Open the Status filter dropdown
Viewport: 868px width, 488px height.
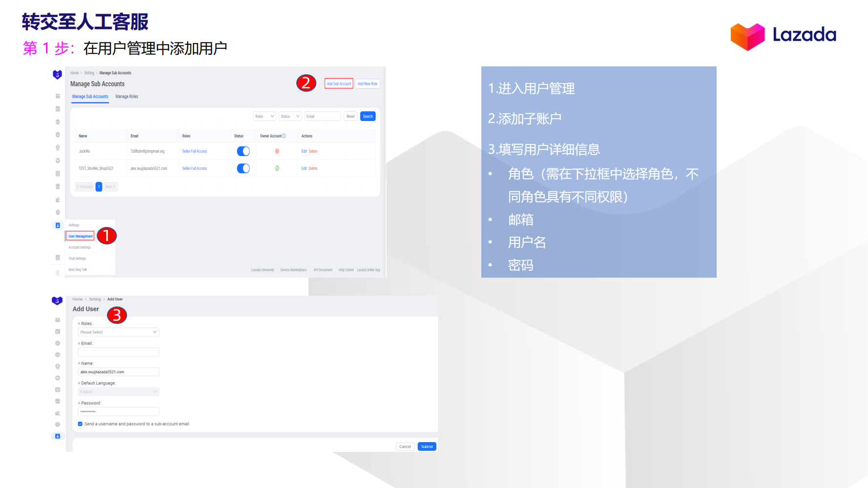click(x=290, y=116)
